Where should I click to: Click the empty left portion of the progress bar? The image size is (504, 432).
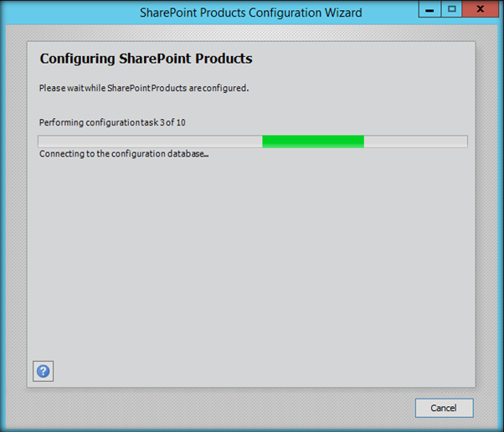tap(150, 141)
